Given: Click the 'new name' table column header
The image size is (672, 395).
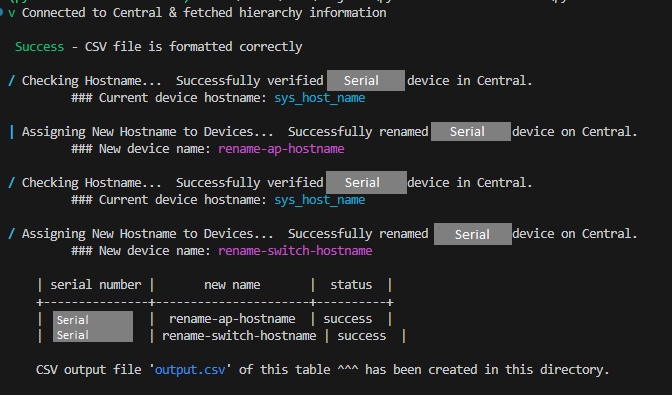Looking at the screenshot, I should click(232, 285).
